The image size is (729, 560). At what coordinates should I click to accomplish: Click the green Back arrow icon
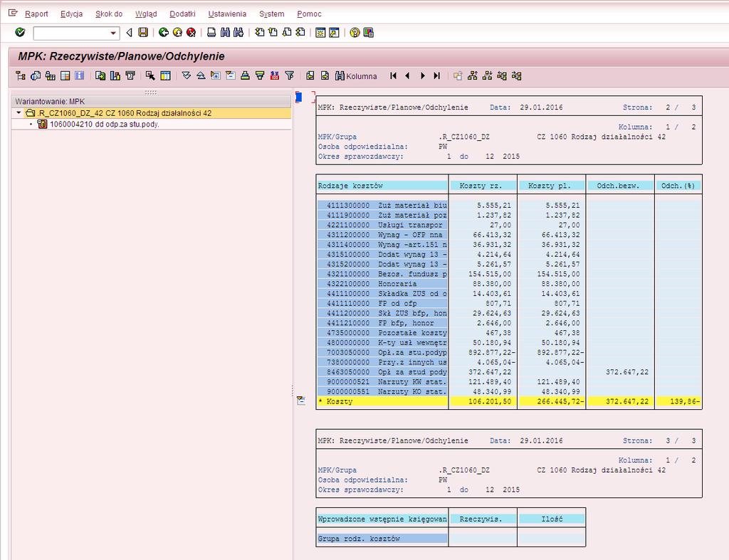click(163, 33)
